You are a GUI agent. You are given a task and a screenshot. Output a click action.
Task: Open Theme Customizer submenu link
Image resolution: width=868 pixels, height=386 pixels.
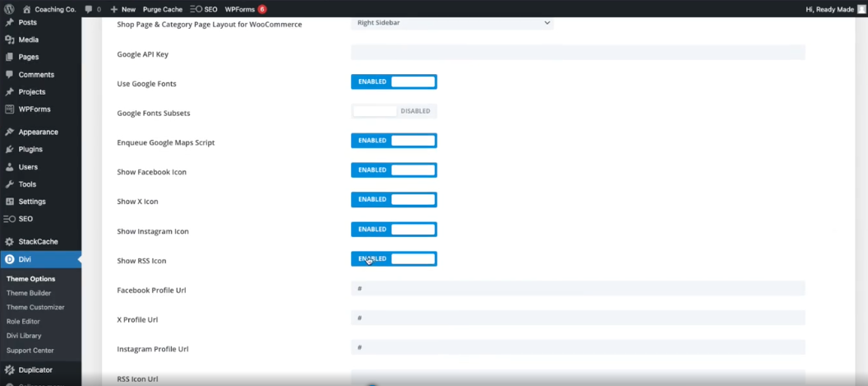click(35, 307)
